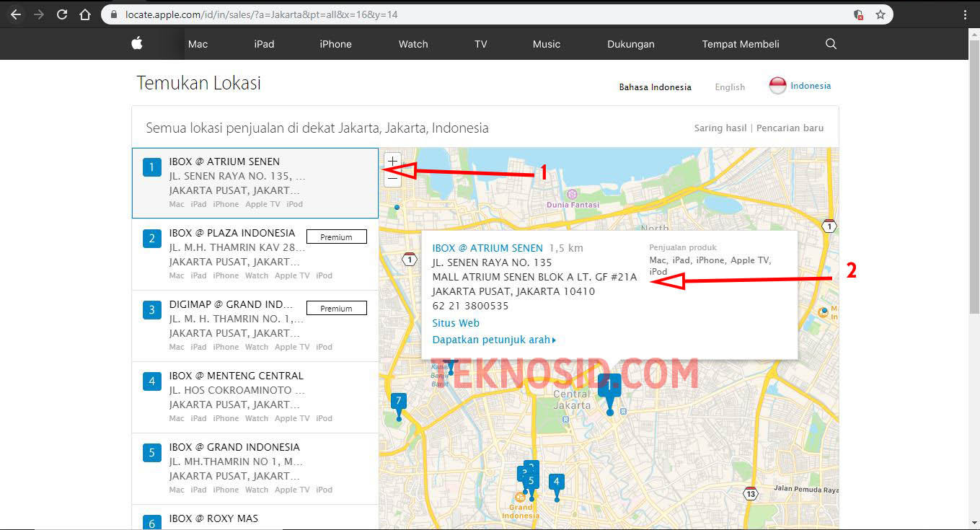The height and width of the screenshot is (530, 980).
Task: Open the shield extension icon in address bar
Action: pos(858,14)
